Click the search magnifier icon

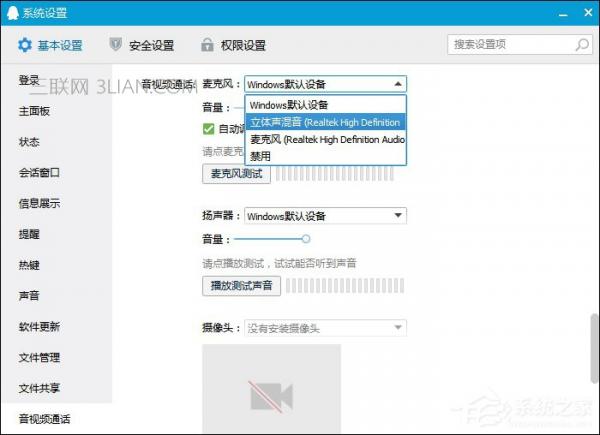[x=579, y=45]
